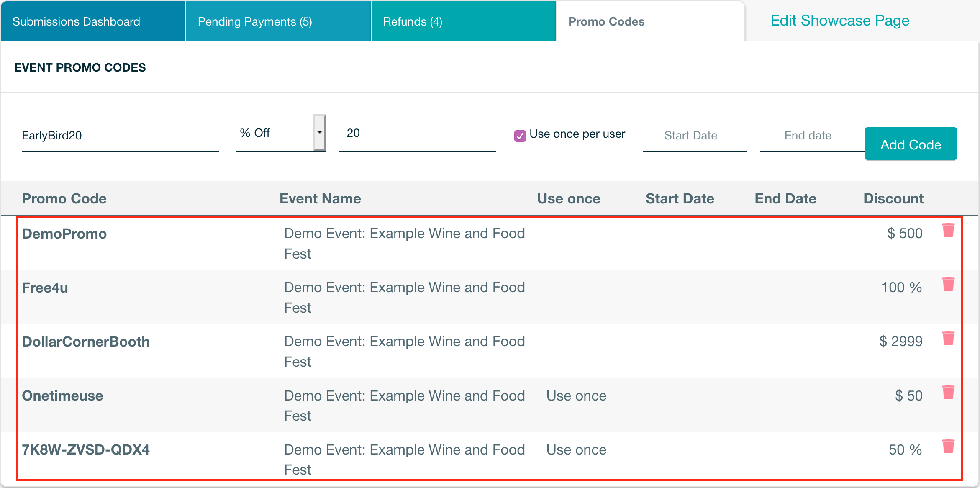Viewport: 980px width, 488px height.
Task: Delete the DemoPromo code
Action: tap(948, 230)
